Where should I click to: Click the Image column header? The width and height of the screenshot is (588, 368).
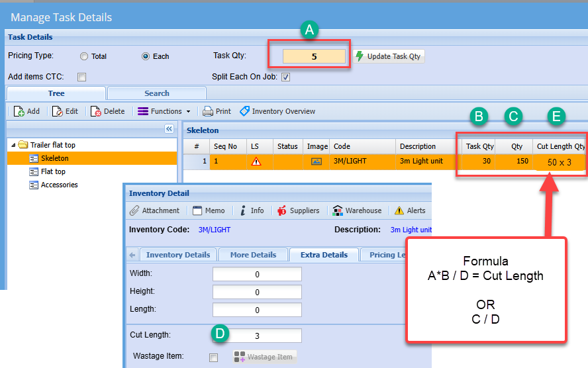(x=317, y=146)
